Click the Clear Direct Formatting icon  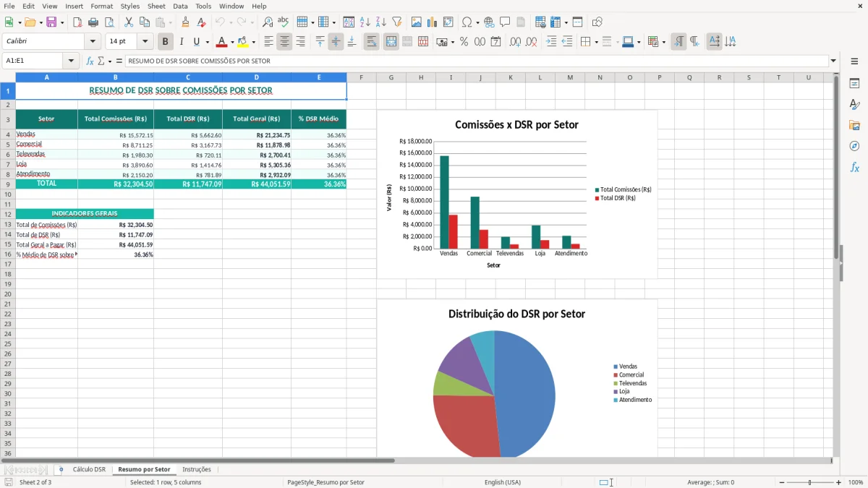(202, 22)
